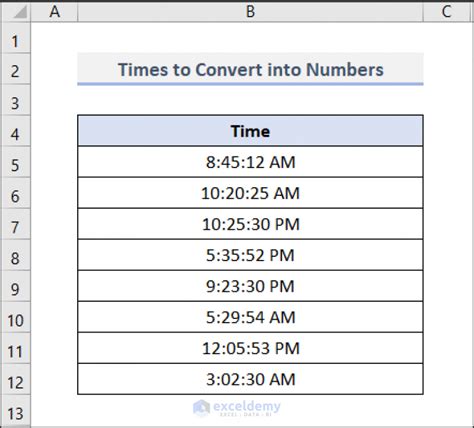Select cell containing 3:02:30 AM

250,379
